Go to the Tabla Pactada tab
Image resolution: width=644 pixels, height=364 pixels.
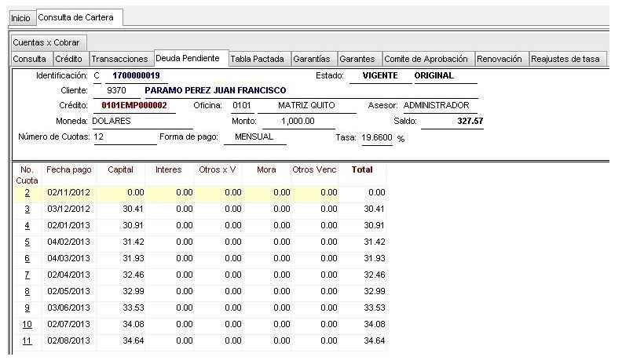tap(257, 59)
